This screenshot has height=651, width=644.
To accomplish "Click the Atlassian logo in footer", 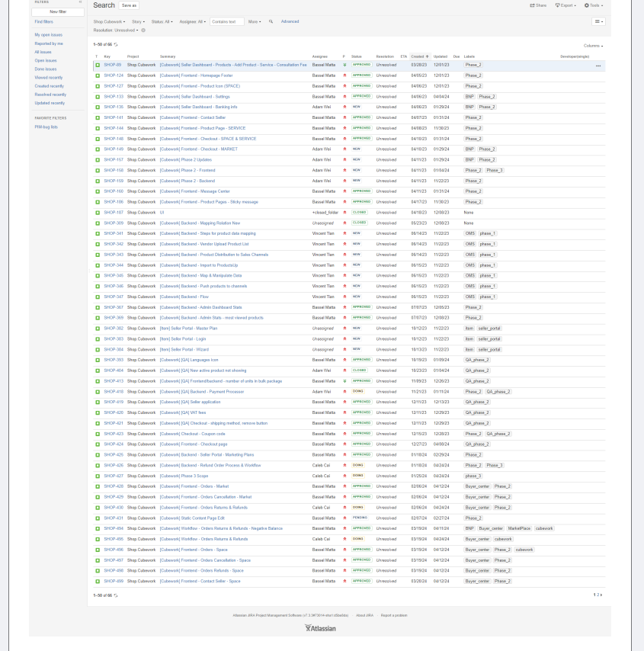I will pos(320,628).
